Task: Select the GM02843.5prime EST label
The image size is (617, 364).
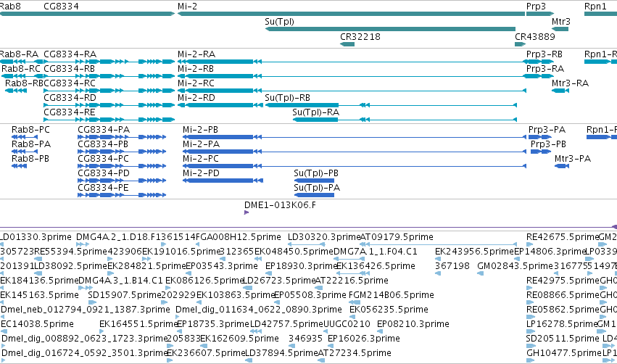Action: (515, 266)
